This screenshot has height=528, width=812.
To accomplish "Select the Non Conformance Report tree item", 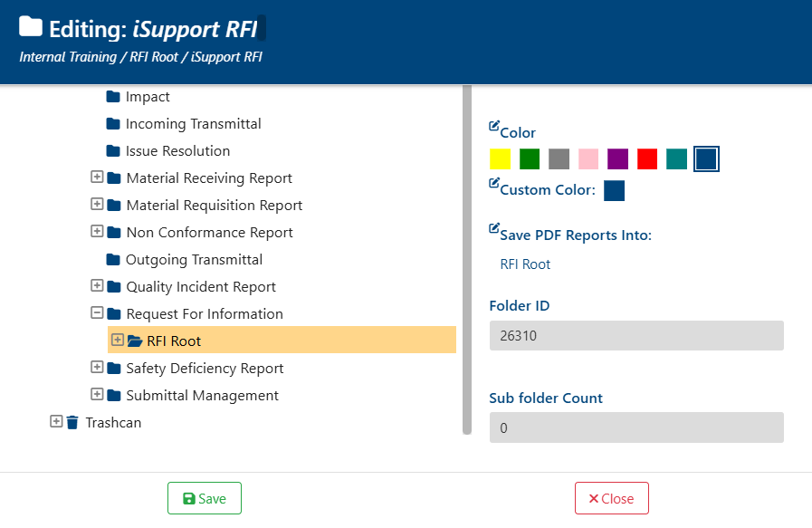I will 209,233.
